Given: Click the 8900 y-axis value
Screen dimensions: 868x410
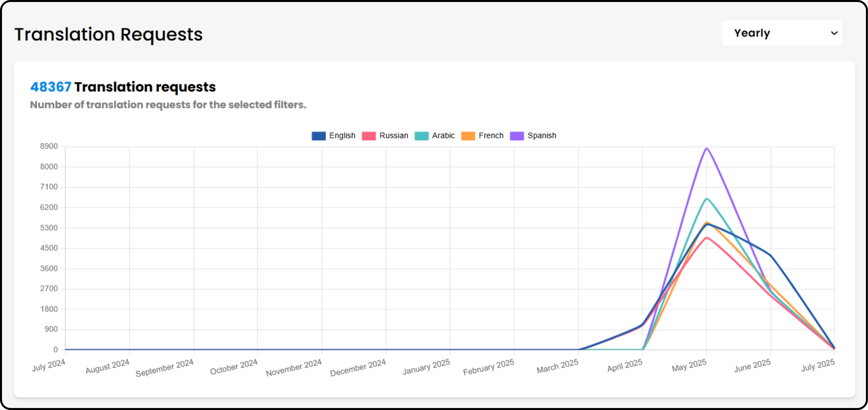Looking at the screenshot, I should (49, 146).
